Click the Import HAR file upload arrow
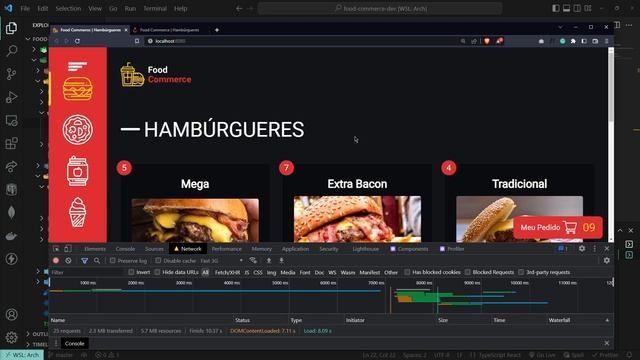Viewport: 640px width, 360px height. pyautogui.click(x=269, y=260)
